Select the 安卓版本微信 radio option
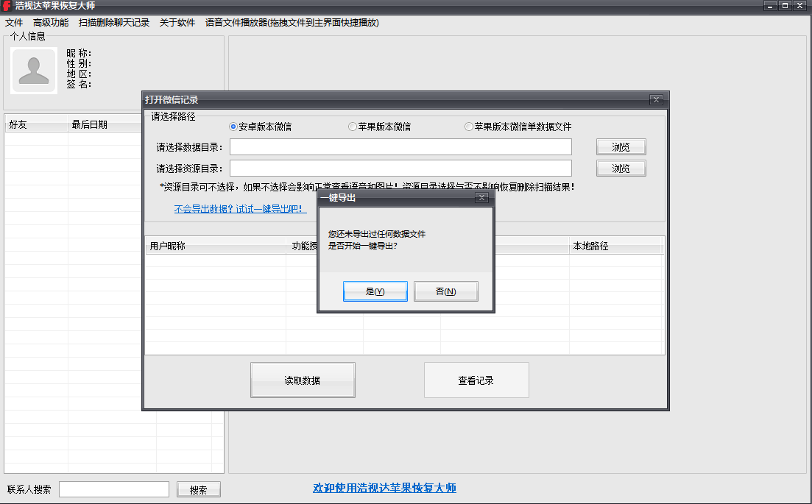 pos(261,127)
